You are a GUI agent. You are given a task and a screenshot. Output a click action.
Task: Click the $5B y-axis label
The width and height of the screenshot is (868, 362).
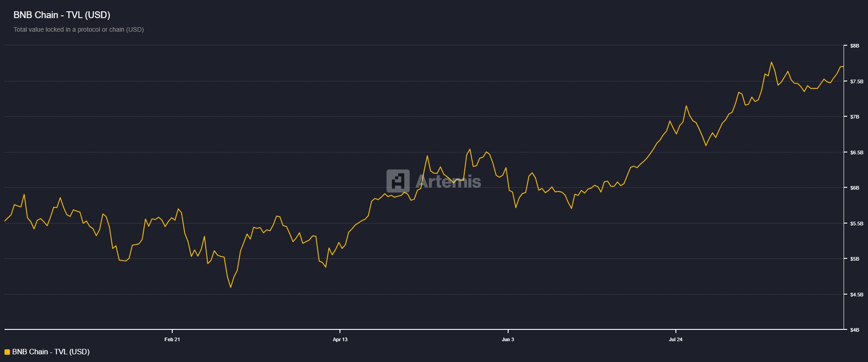[854, 259]
